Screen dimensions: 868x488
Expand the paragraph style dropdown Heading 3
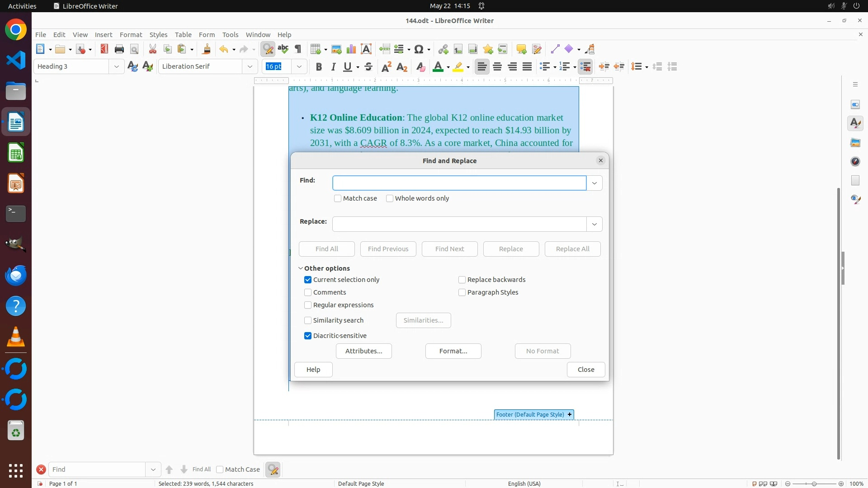(x=116, y=67)
